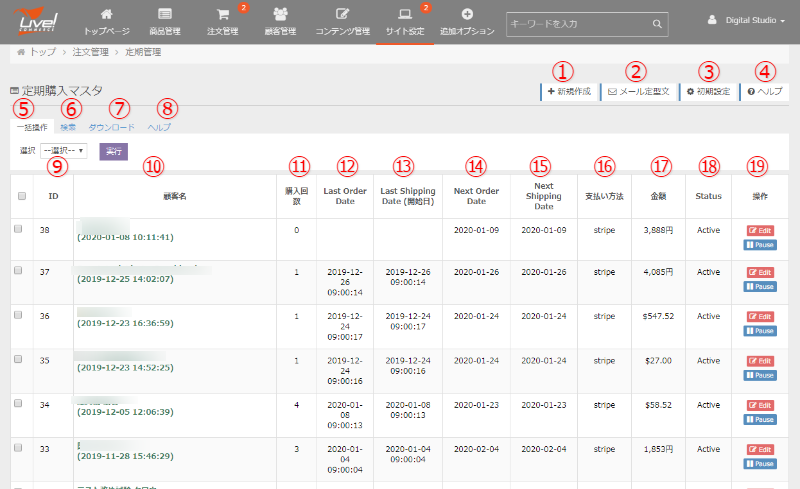The image size is (800, 489).
Task: Open 追加オプション plus icon menu
Action: pyautogui.click(x=467, y=15)
